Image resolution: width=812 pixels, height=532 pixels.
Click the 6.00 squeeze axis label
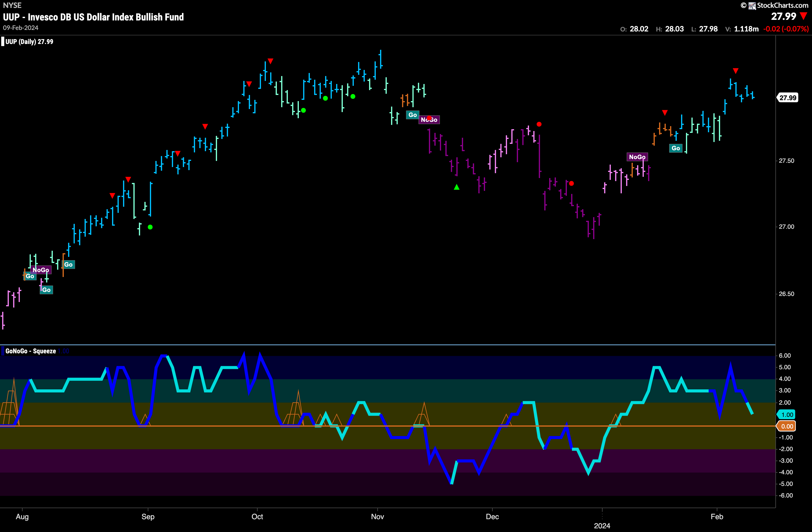click(785, 355)
